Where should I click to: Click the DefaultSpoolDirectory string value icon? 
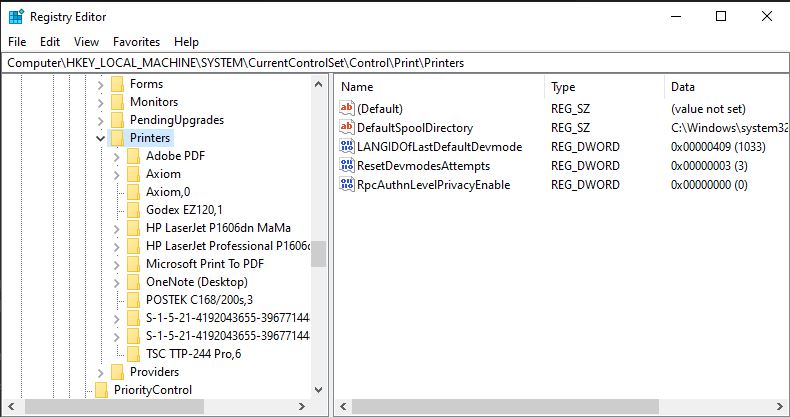[x=347, y=127]
